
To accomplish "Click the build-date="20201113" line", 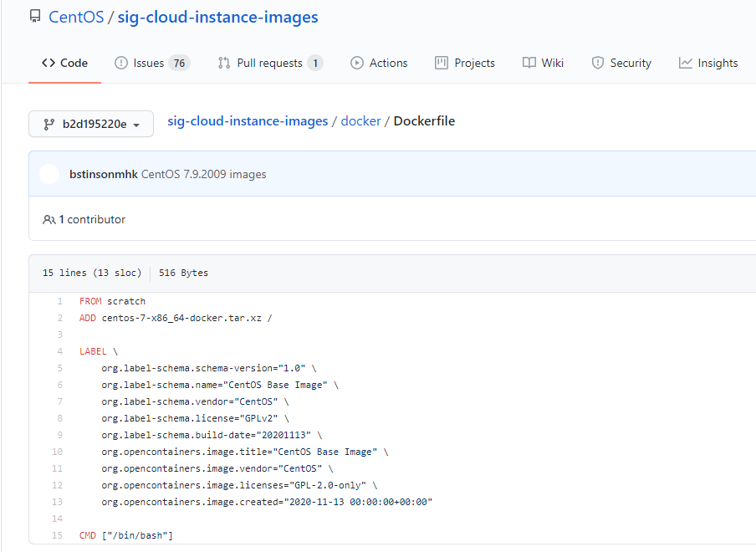I will point(212,436).
